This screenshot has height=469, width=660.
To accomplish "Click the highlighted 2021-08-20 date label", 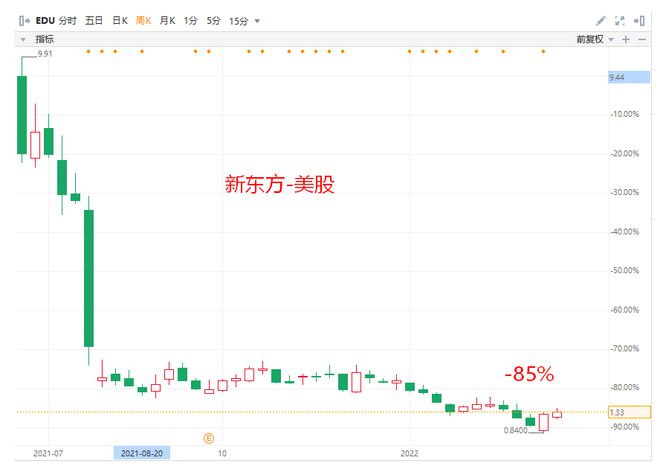I will tap(142, 453).
